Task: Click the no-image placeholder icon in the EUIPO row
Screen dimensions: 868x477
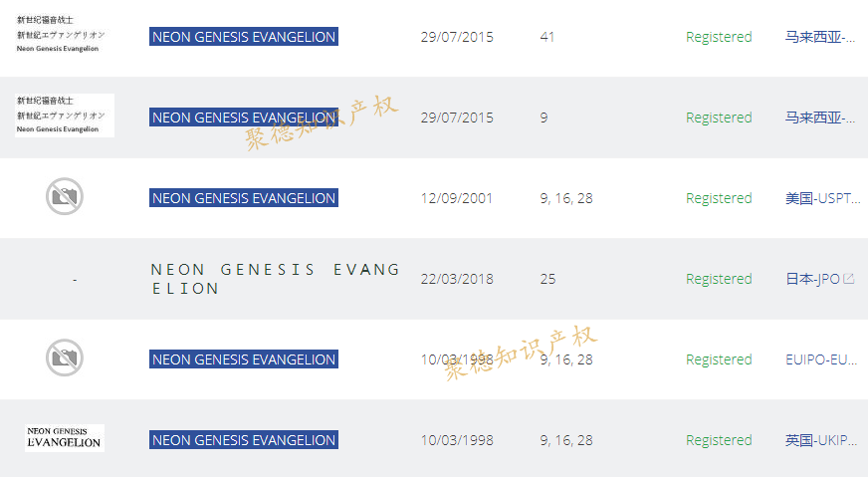Action: tap(65, 358)
